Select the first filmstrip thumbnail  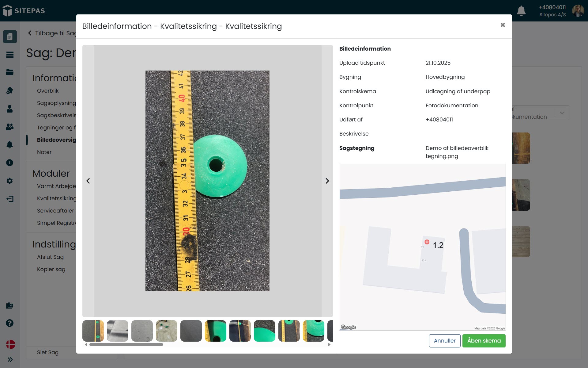pos(93,331)
